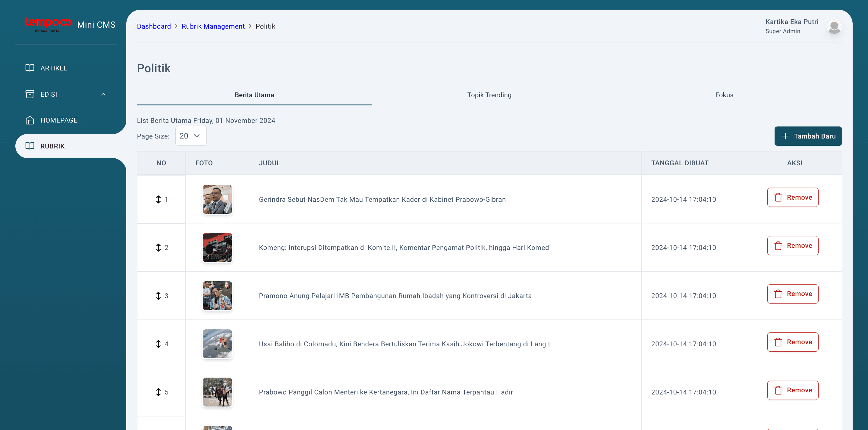Click the reorder arrow icon for row 3
Viewport: 868px width, 430px height.
158,296
